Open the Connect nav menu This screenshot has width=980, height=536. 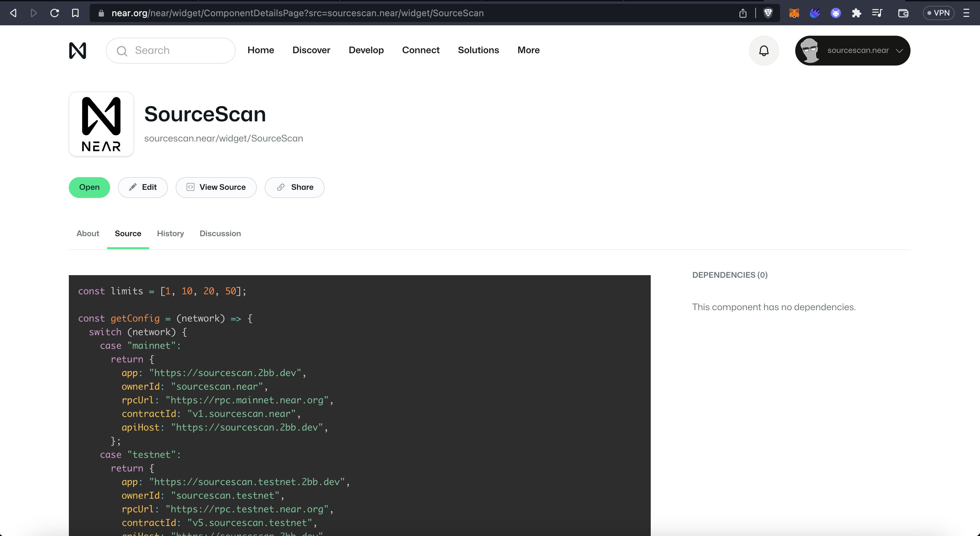(x=421, y=50)
